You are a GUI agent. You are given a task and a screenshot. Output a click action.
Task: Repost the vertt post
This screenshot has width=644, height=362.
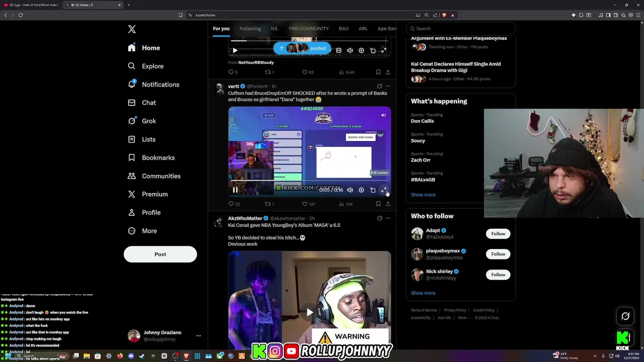point(270,204)
